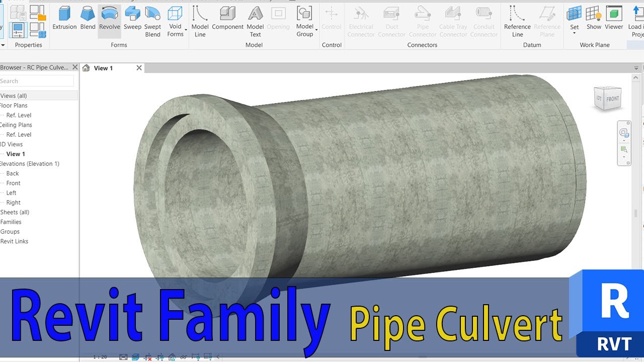Viewport: 644px width, 362px height.
Task: Select Revit Links node in browser
Action: point(14,241)
